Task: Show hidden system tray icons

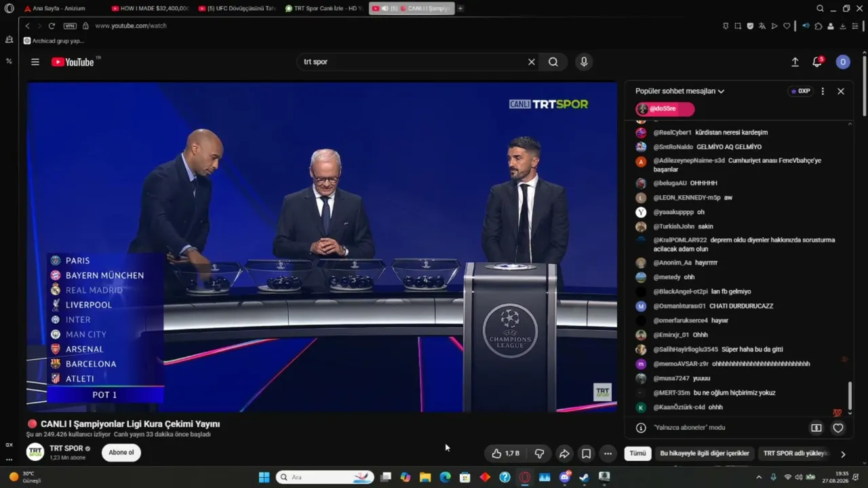Action: [x=759, y=477]
